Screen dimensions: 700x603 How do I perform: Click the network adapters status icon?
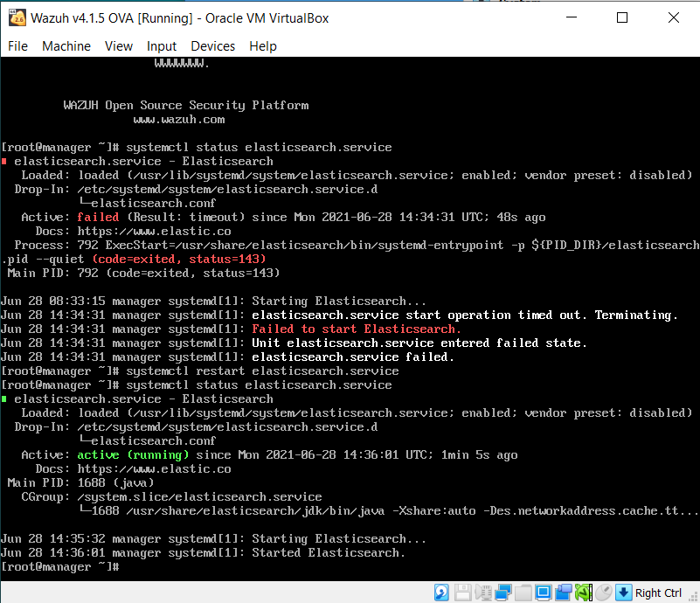[x=503, y=593]
